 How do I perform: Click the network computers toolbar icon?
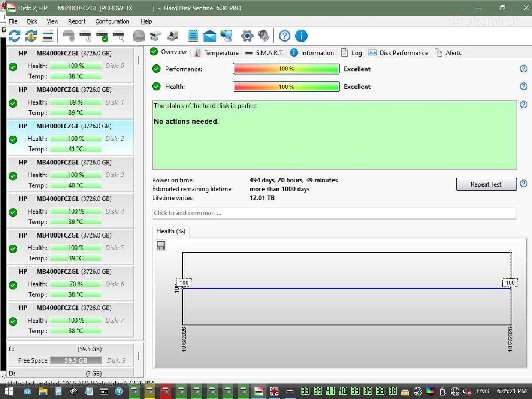point(227,36)
